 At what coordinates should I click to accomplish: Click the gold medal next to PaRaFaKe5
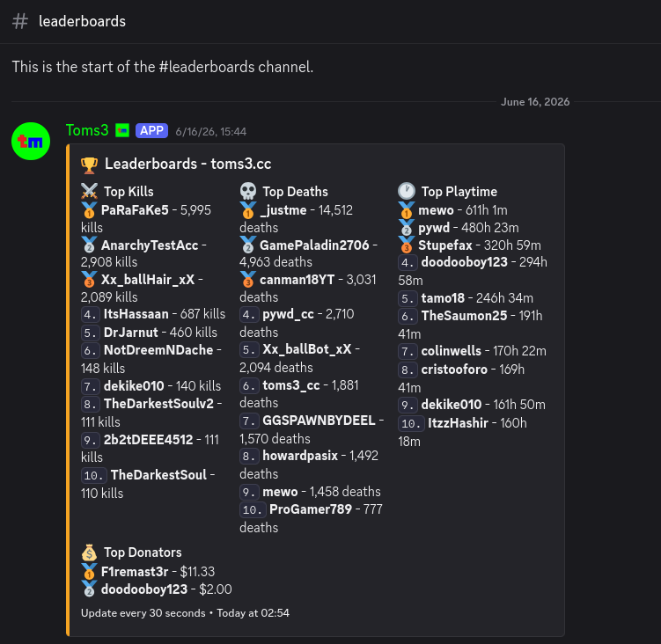pyautogui.click(x=89, y=209)
